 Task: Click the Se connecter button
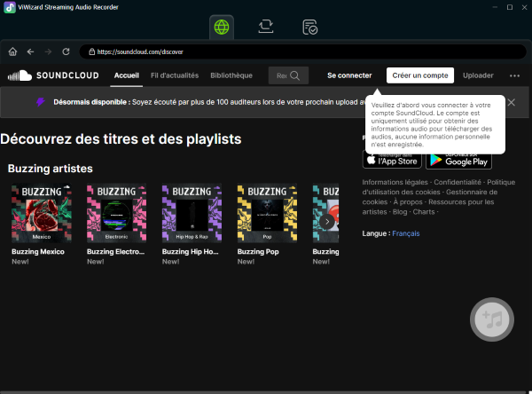pos(349,75)
